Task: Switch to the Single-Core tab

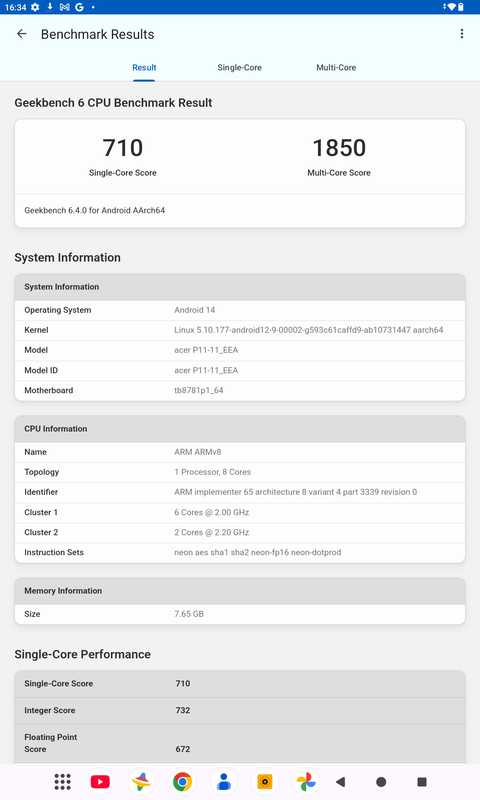Action: (239, 68)
